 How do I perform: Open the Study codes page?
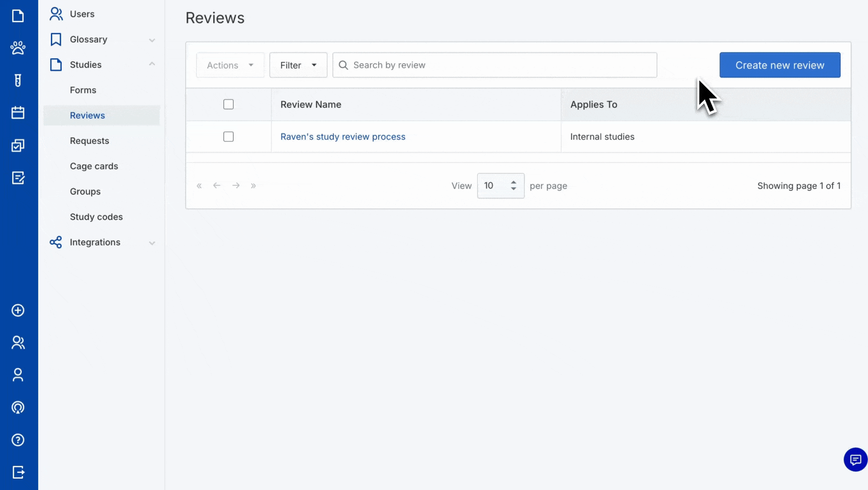click(x=96, y=217)
